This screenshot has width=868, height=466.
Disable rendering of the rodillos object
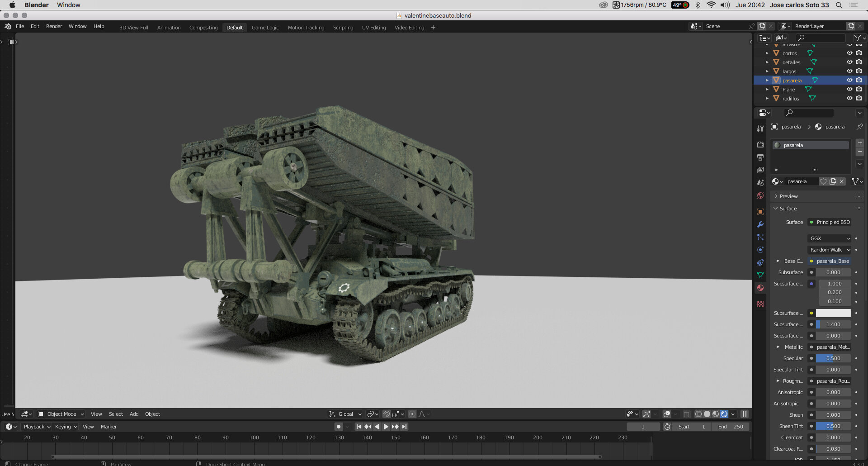[859, 98]
